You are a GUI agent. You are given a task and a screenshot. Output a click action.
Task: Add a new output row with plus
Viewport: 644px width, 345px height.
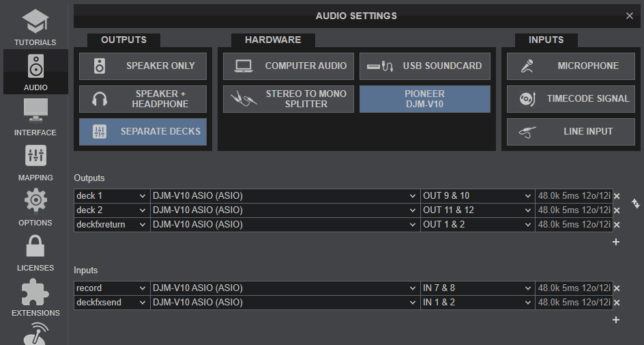point(615,243)
